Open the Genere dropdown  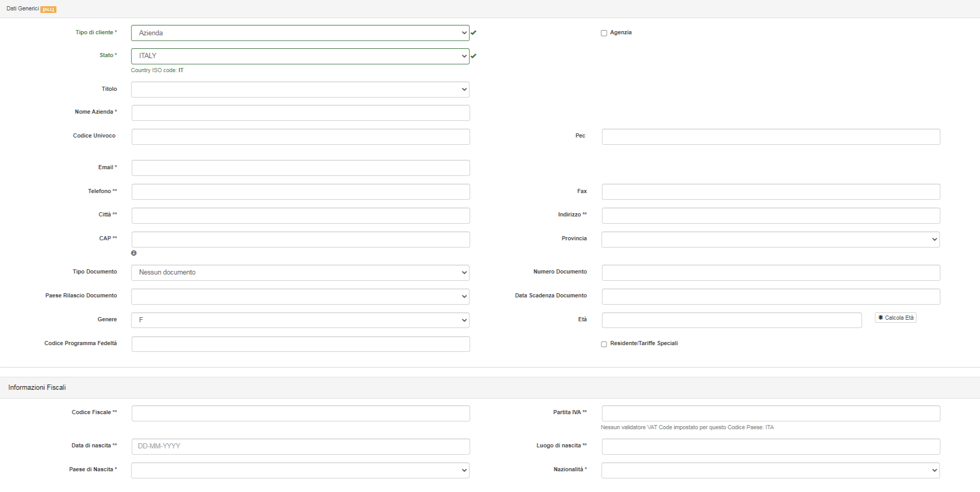pos(300,320)
